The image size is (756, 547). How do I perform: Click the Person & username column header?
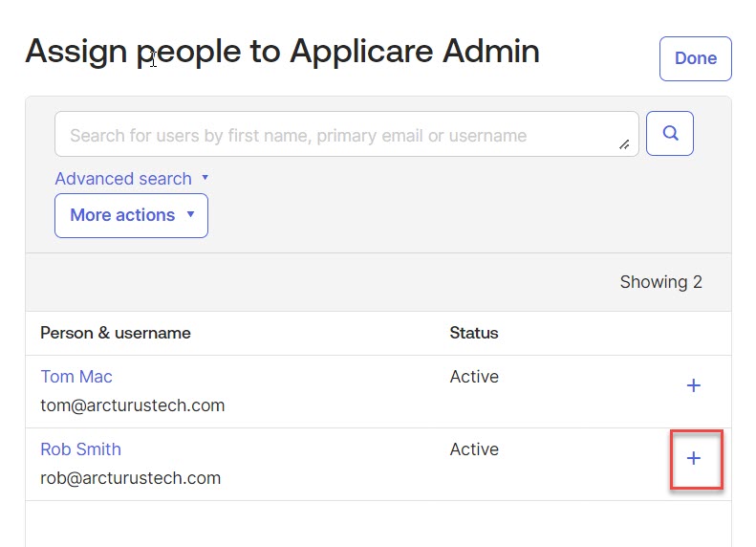pos(116,333)
